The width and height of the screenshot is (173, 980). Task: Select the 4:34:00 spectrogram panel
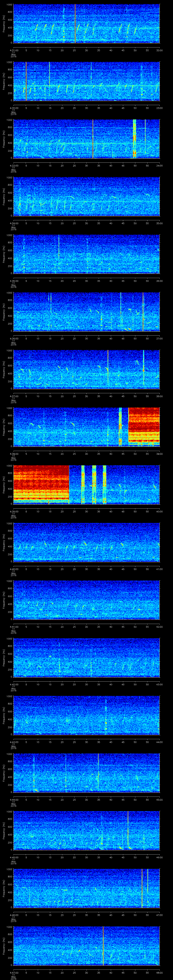[86, 196]
